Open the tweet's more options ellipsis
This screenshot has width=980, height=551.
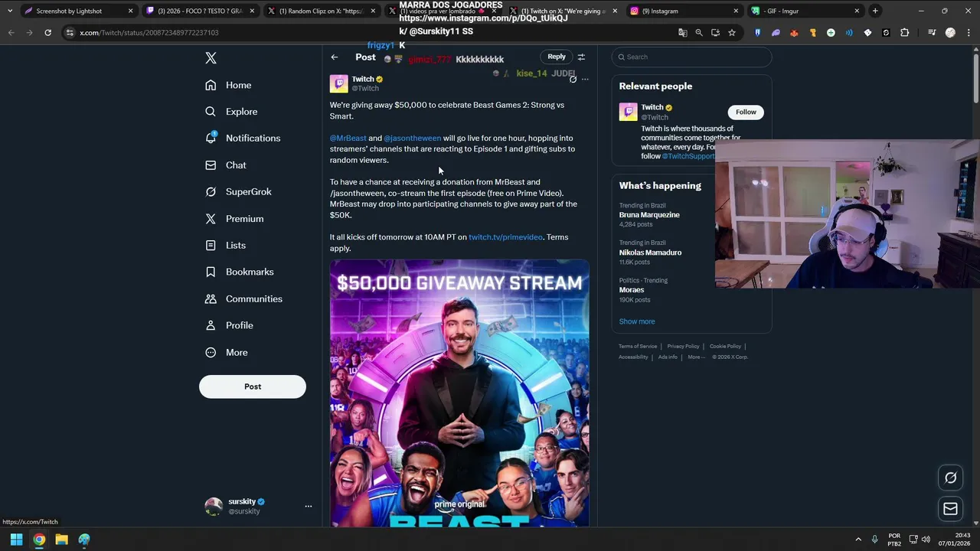click(585, 79)
